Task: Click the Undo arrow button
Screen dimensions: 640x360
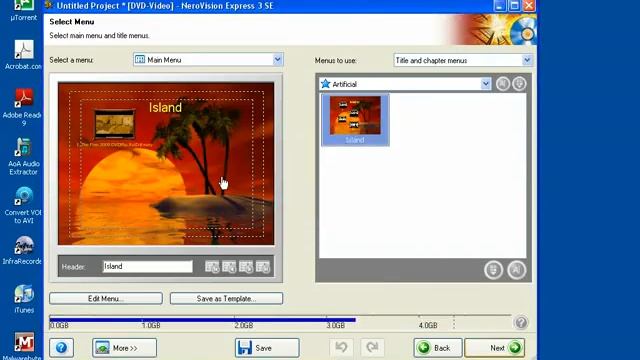Action: (342, 348)
